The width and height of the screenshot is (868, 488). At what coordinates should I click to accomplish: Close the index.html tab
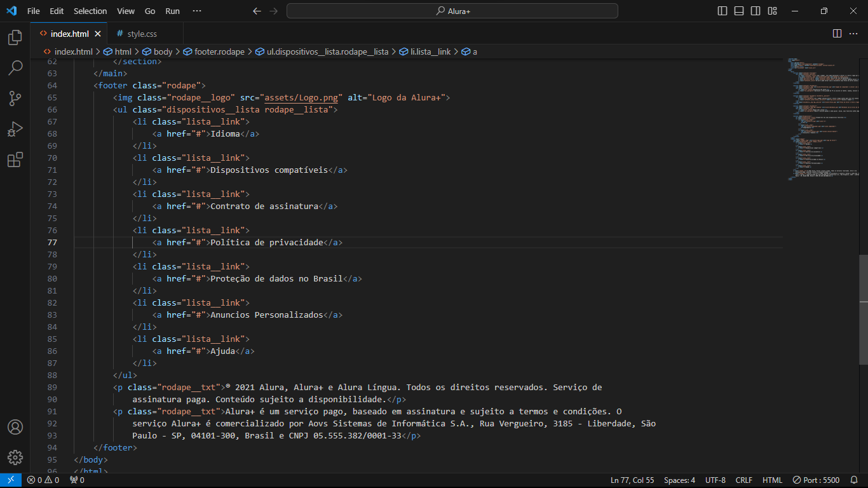coord(98,34)
